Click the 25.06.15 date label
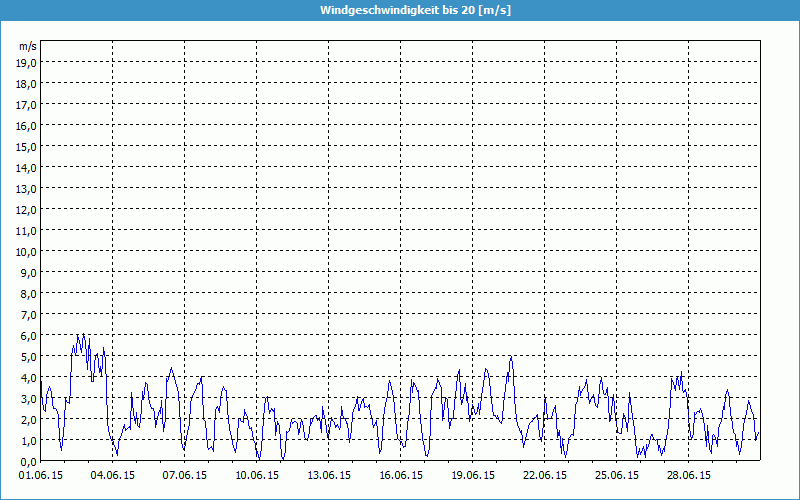 coord(617,475)
